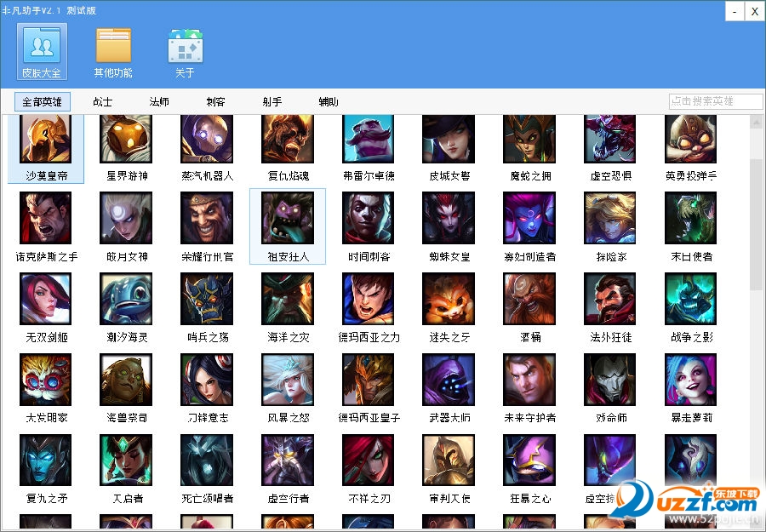The image size is (766, 532).
Task: Select the 祖安狂人 hero icon
Action: (x=288, y=218)
